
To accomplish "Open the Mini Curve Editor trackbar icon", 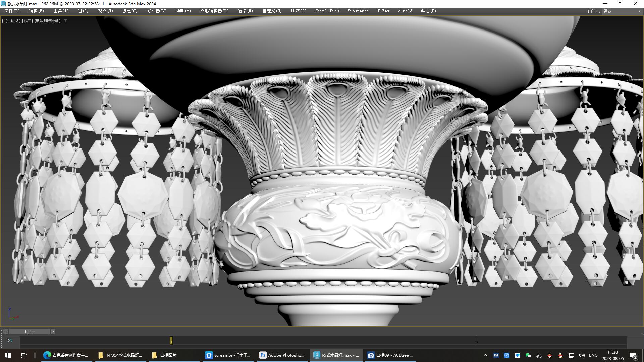I will 10,340.
